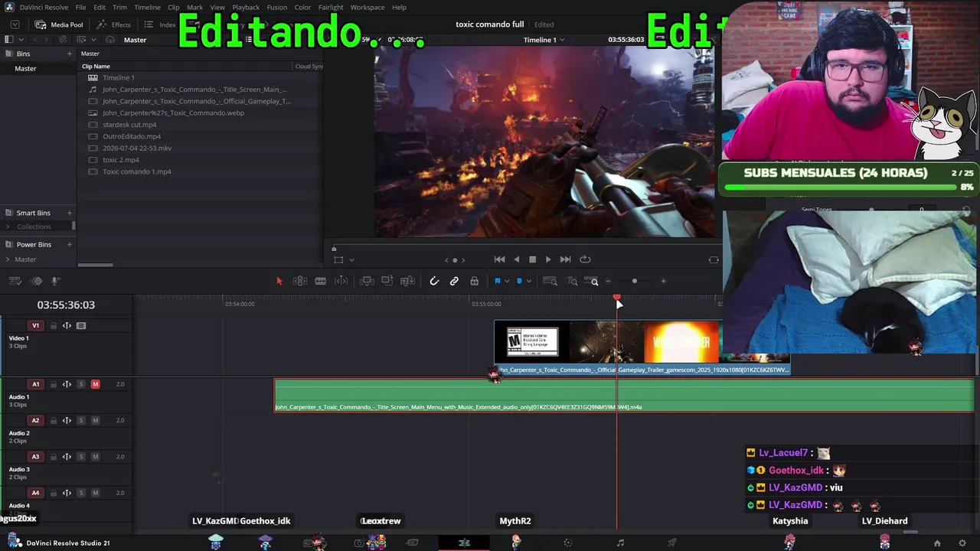Open the top-left workspace dropdown button
The width and height of the screenshot is (980, 551).
click(15, 24)
